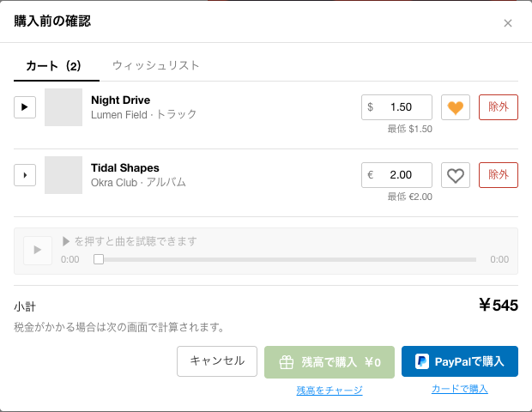Screen dimensions: 532x412
Task: Close the 購入前の確認 dialog
Action: click(x=508, y=23)
